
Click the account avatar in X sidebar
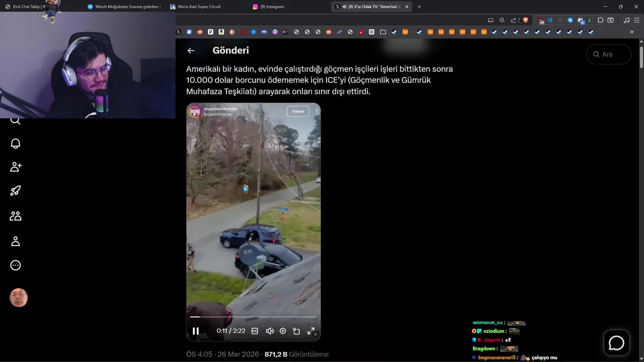click(19, 298)
